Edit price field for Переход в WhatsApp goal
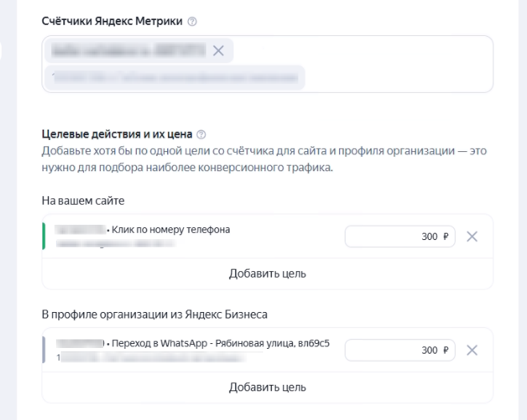The image size is (527, 420). tap(400, 350)
